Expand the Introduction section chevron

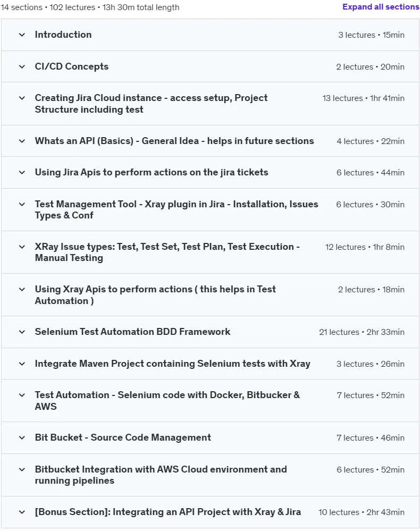click(22, 35)
